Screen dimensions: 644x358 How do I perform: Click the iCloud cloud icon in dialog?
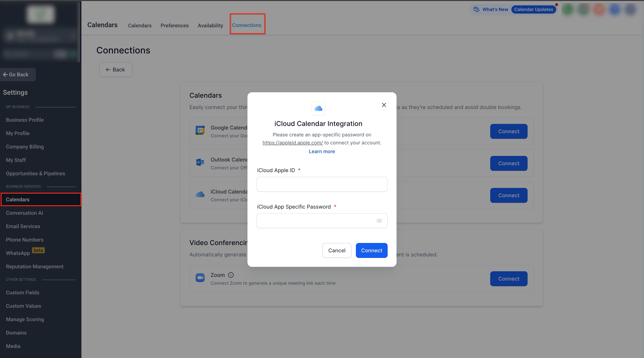tap(318, 108)
